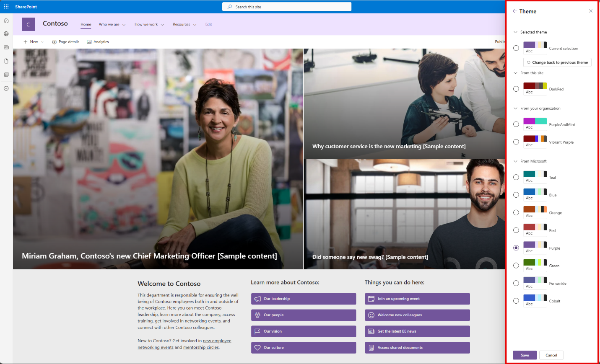Save the selected theme
The width and height of the screenshot is (600, 364).
tap(525, 355)
